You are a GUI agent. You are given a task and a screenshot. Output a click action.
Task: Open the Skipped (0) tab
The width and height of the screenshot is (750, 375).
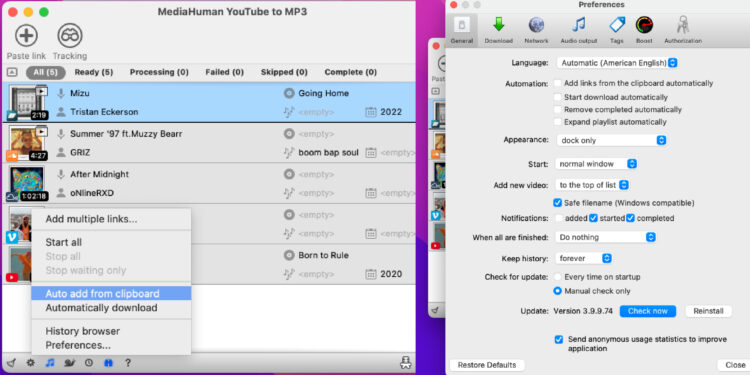(x=284, y=72)
